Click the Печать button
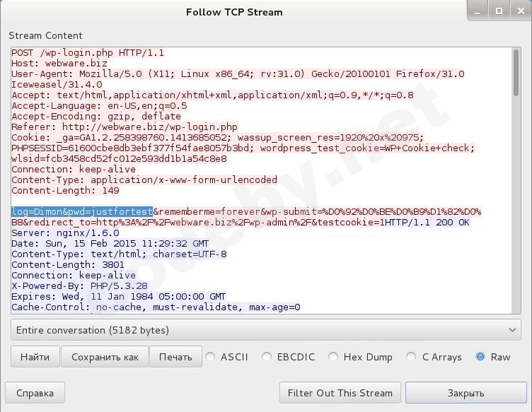This screenshot has width=532, height=412. 175,357
